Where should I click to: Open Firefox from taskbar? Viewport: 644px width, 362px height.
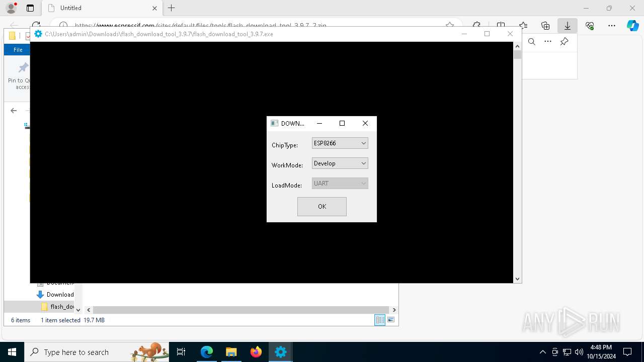tap(256, 352)
